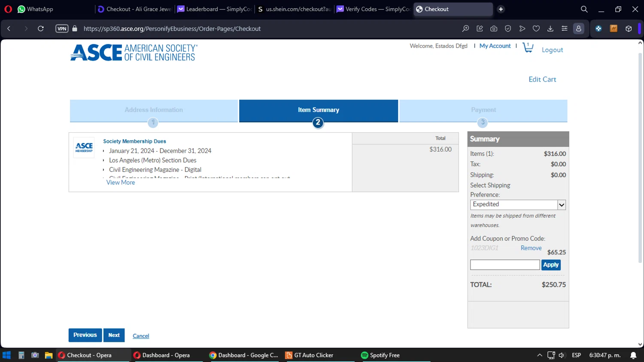Cancel the checkout
The width and height of the screenshot is (644, 362).
click(x=141, y=336)
